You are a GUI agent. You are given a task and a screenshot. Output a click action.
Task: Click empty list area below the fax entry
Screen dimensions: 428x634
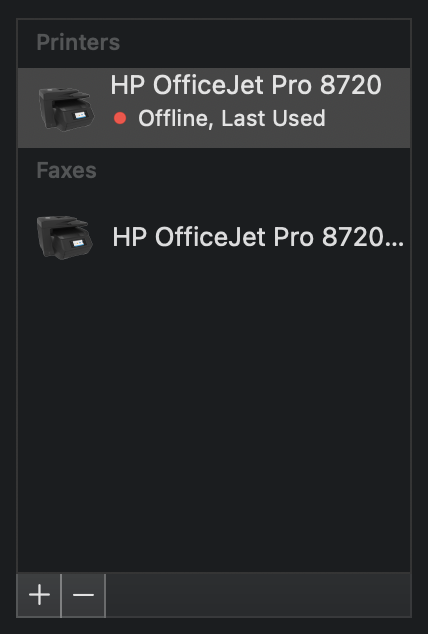coord(214,421)
